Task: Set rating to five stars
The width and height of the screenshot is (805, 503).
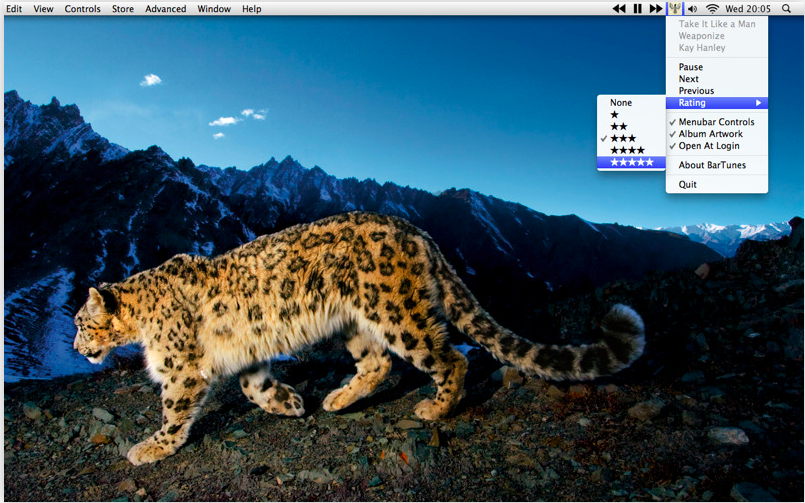Action: 631,162
